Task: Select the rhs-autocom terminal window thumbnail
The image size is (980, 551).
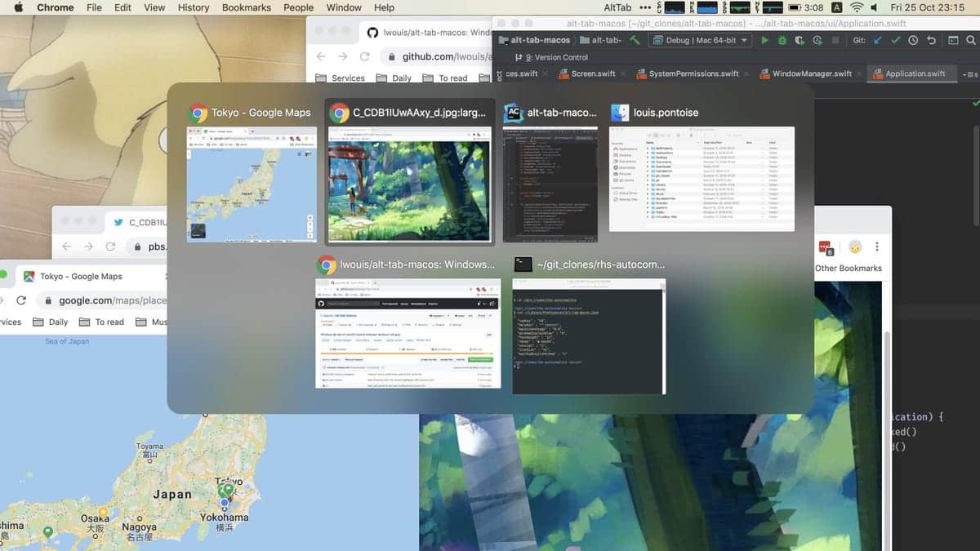Action: (x=589, y=336)
